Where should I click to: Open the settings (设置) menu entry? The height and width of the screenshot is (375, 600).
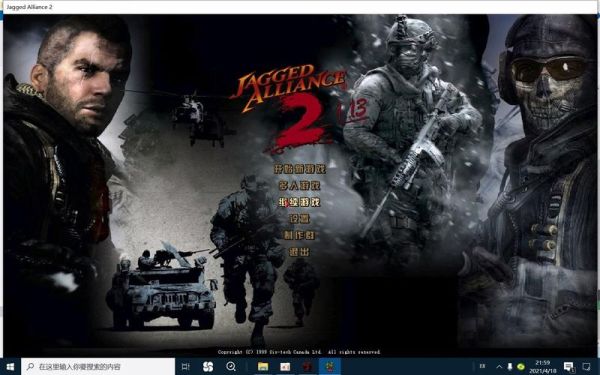(300, 219)
